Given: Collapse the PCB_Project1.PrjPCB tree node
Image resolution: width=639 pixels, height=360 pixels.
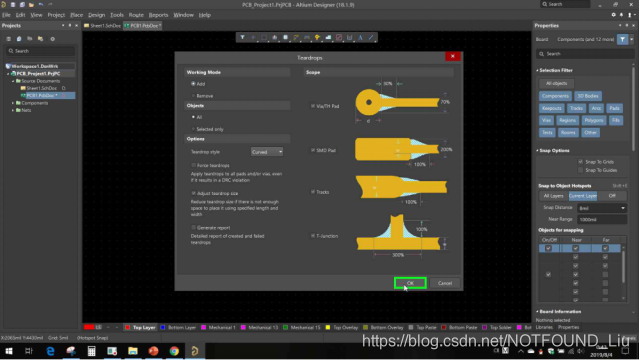Looking at the screenshot, I should point(8,74).
